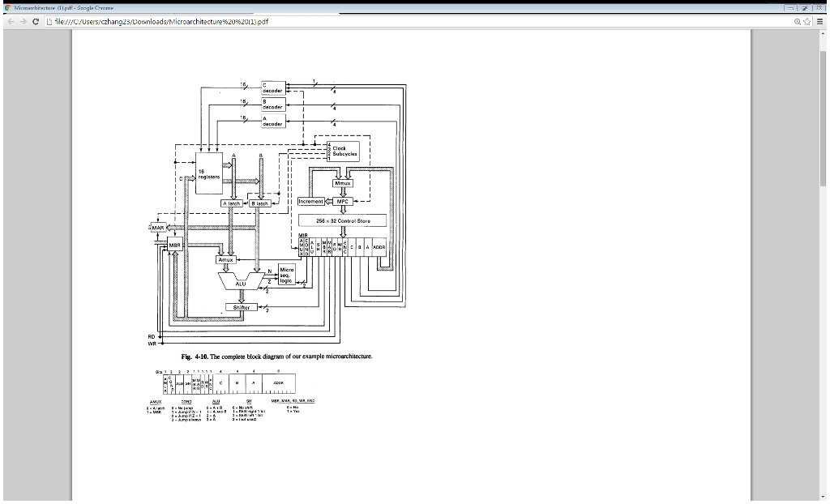Click the 256 x 32 Control Store box
The image size is (830, 504).
341,220
